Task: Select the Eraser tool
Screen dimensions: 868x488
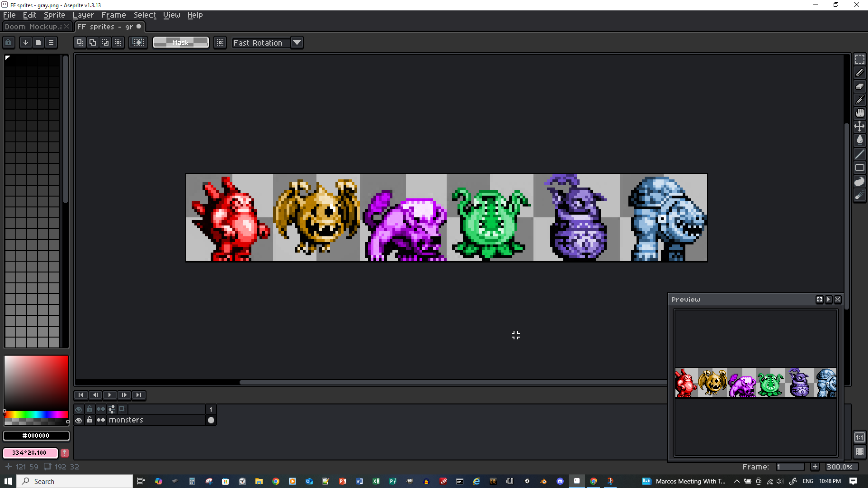Action: click(x=859, y=86)
